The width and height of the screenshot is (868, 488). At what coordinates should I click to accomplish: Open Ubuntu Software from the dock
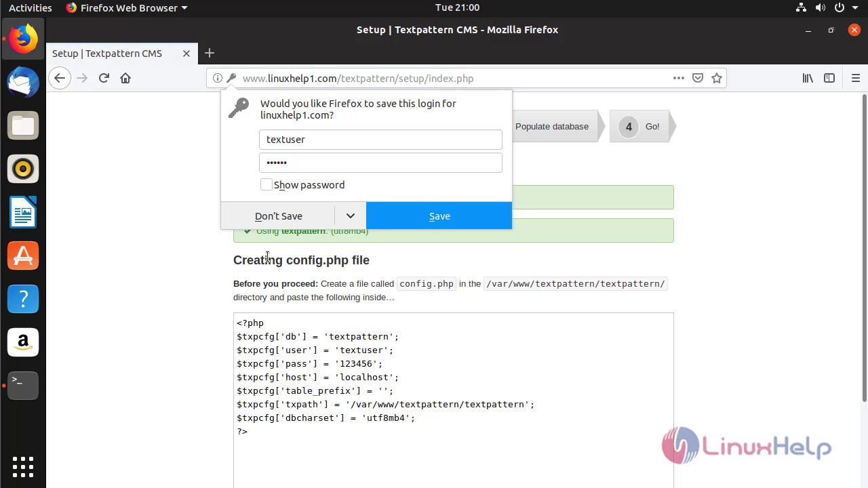click(x=23, y=256)
